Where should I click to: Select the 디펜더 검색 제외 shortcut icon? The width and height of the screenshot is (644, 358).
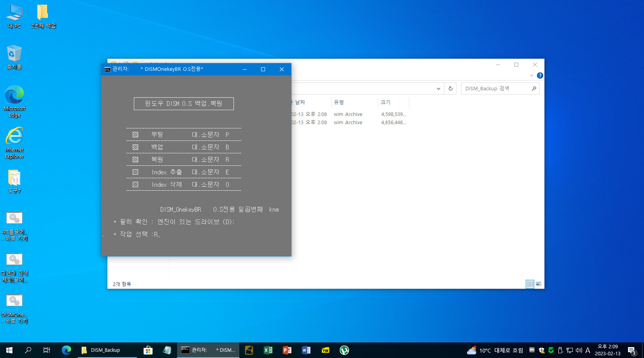click(x=14, y=268)
